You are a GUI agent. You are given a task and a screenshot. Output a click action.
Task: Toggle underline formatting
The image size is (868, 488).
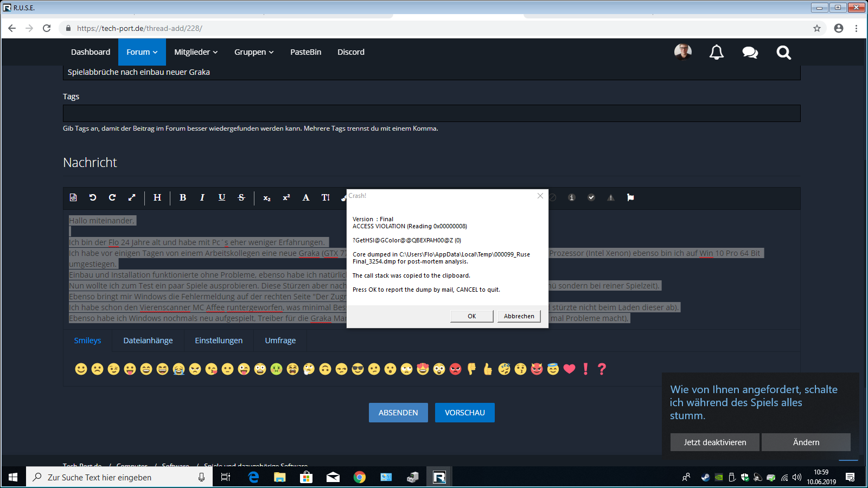(222, 198)
